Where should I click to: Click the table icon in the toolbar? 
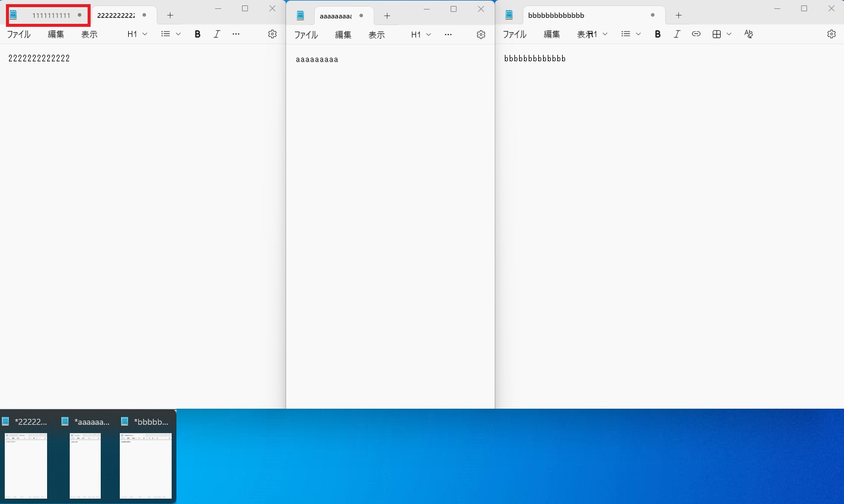point(717,35)
